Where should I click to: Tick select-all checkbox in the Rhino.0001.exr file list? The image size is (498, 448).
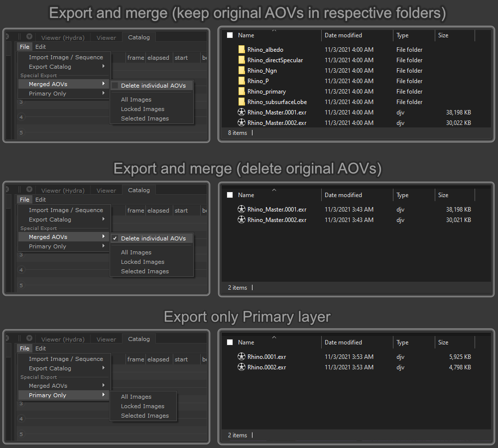tap(230, 342)
